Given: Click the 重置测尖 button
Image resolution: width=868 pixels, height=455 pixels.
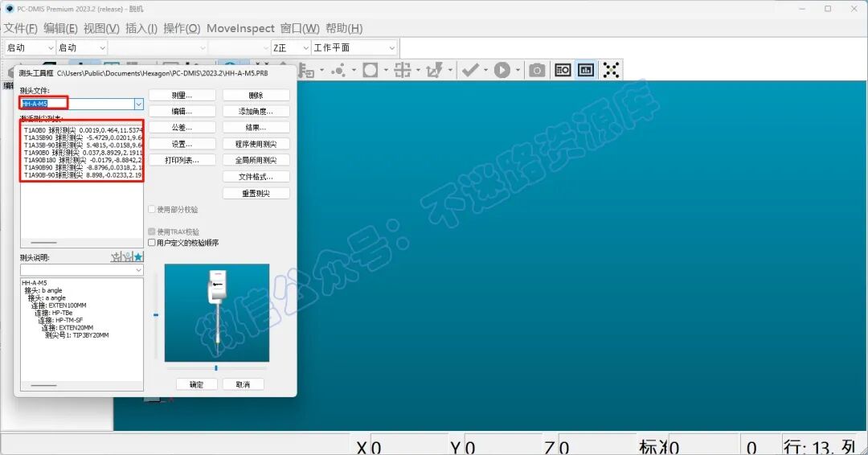Looking at the screenshot, I should coord(256,193).
